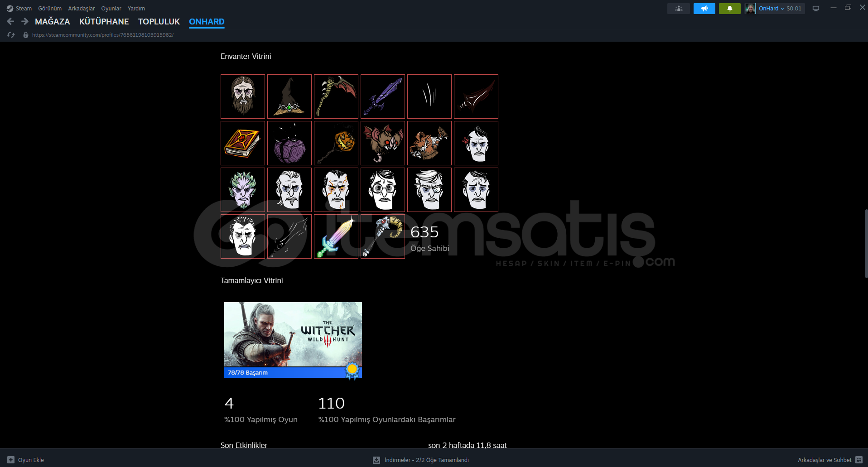Click the $0.01 wallet balance

click(794, 9)
